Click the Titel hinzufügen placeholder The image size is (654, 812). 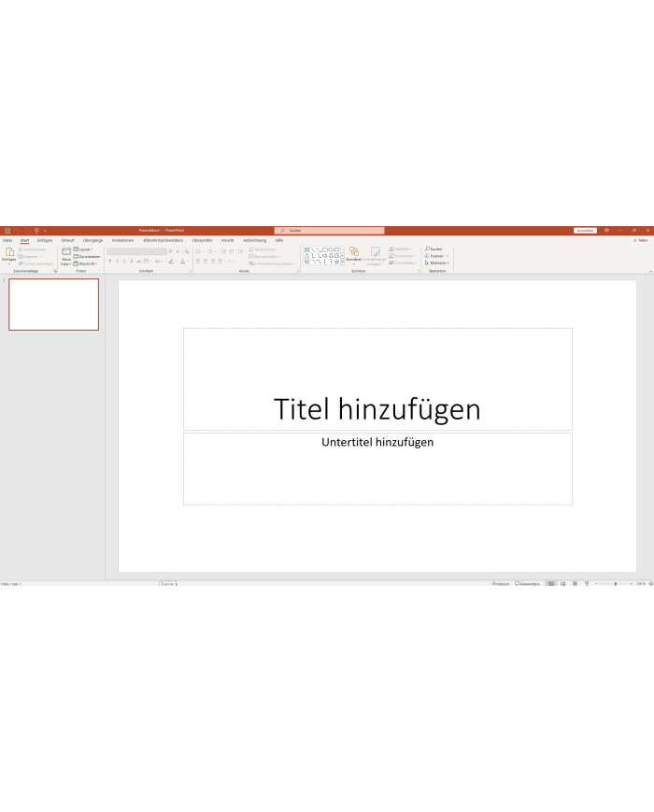[x=377, y=379]
